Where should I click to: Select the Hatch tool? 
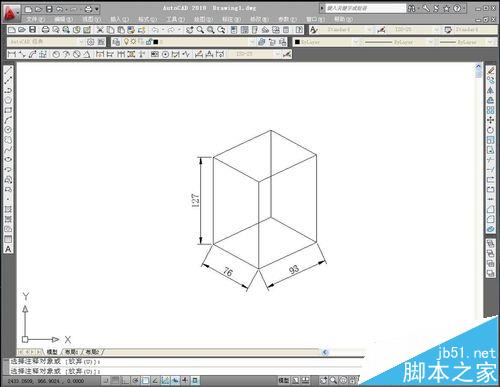pyautogui.click(x=8, y=209)
